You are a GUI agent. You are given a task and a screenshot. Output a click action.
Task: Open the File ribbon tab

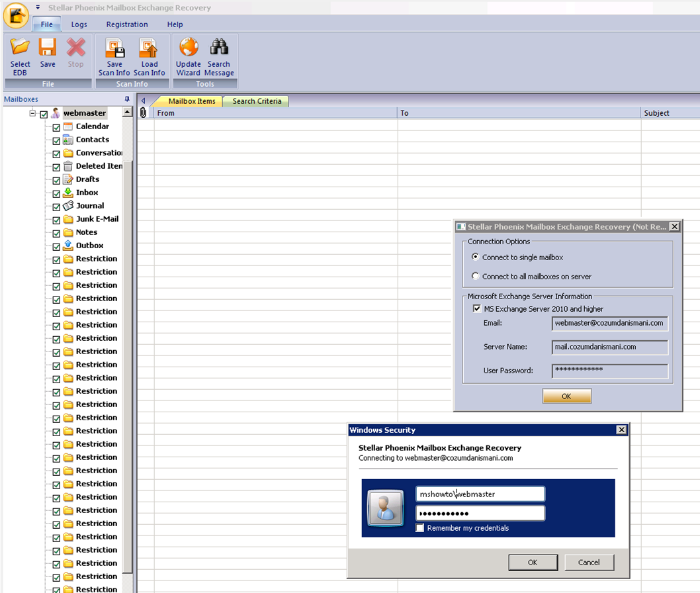[46, 24]
